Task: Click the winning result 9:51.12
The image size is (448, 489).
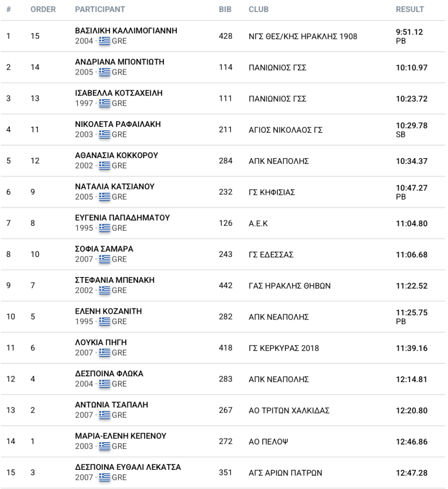Action: pos(409,32)
